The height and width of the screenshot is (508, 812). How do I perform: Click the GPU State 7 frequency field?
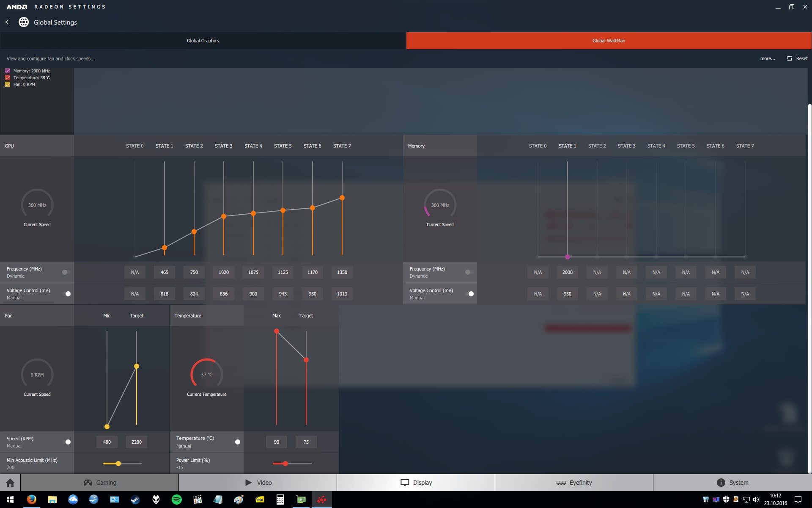[342, 272]
